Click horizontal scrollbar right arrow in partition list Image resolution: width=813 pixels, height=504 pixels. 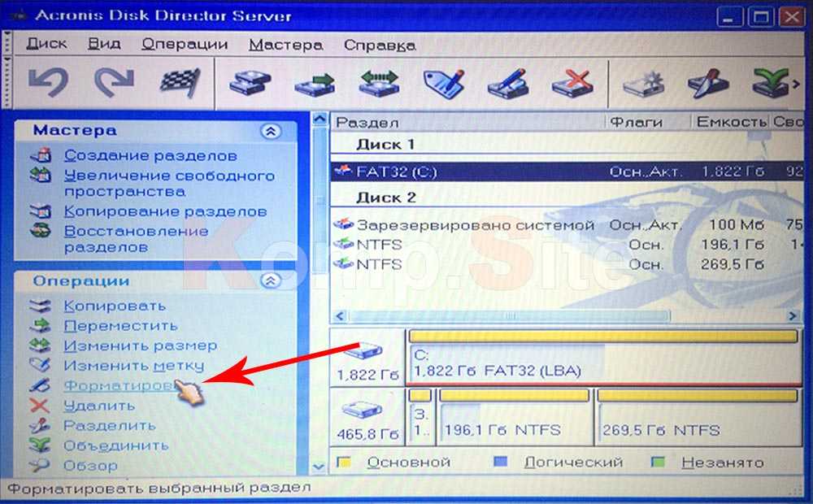coord(793,315)
